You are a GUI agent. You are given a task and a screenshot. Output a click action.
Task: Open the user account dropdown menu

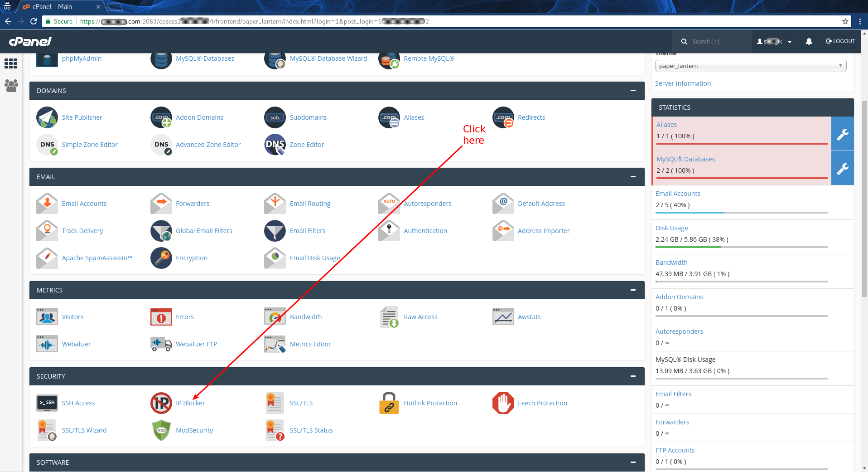tap(774, 41)
